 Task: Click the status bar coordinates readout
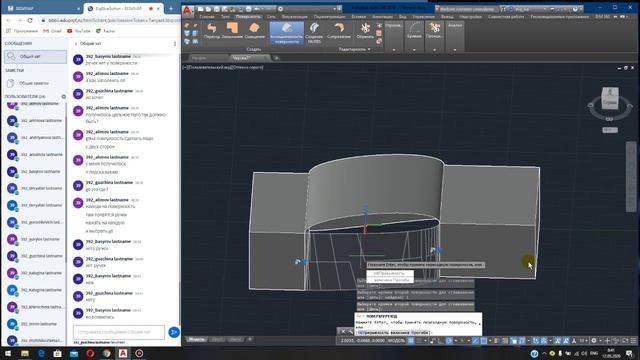tap(362, 340)
